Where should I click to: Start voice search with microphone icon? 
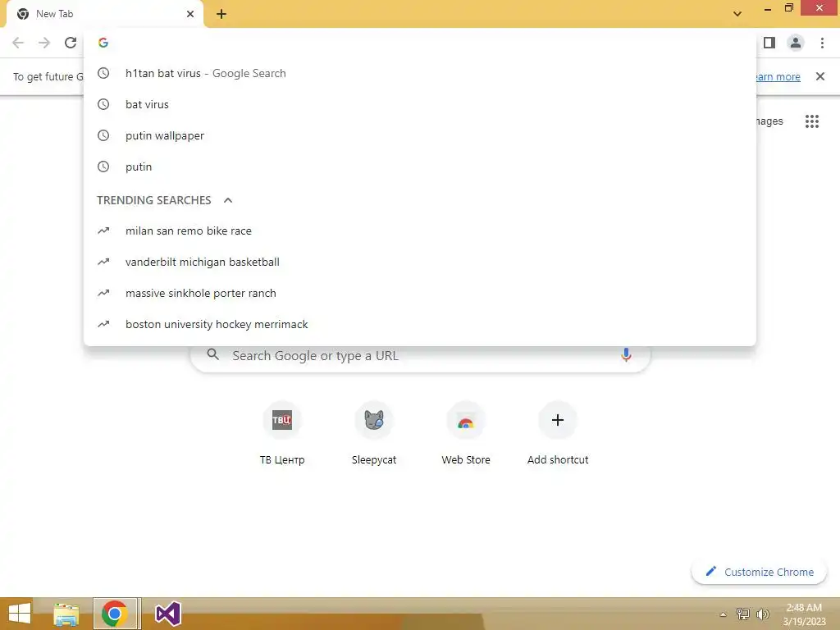(x=626, y=354)
